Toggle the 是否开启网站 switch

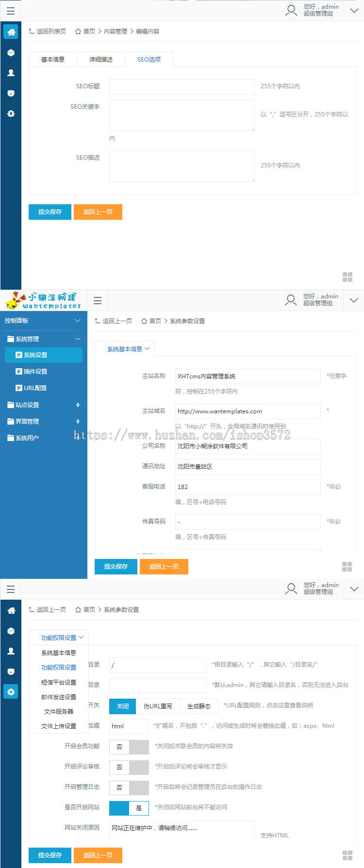[x=129, y=807]
